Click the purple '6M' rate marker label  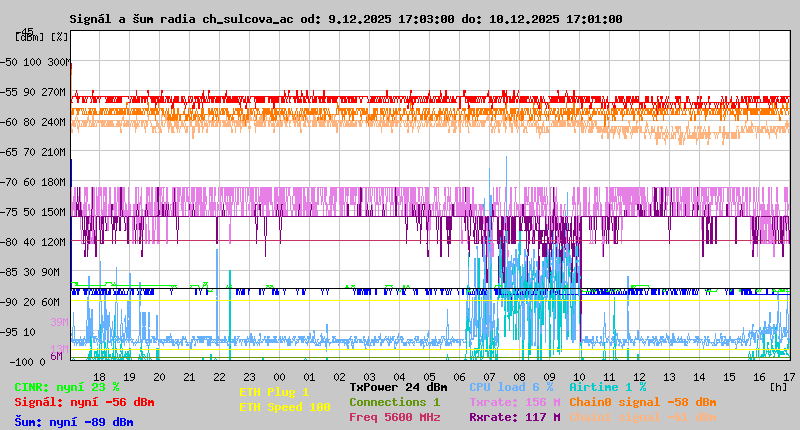(56, 356)
